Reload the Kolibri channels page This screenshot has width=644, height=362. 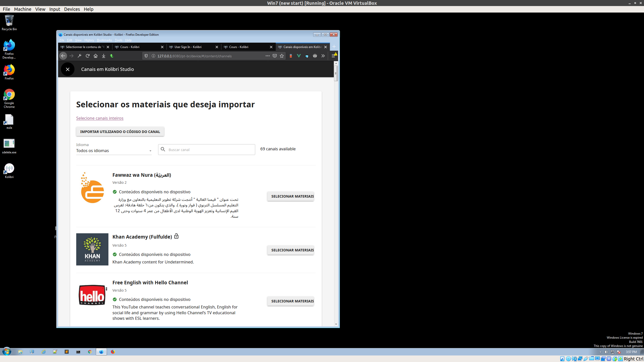click(88, 56)
